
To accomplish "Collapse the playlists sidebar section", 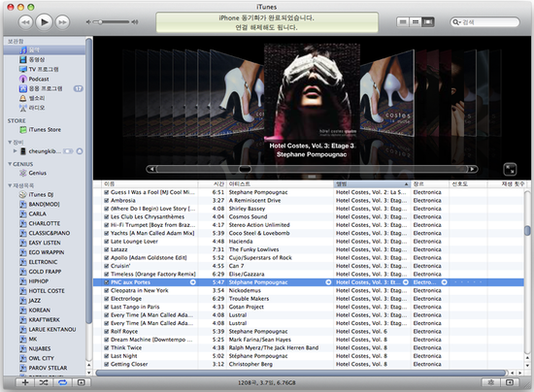I will 10,185.
